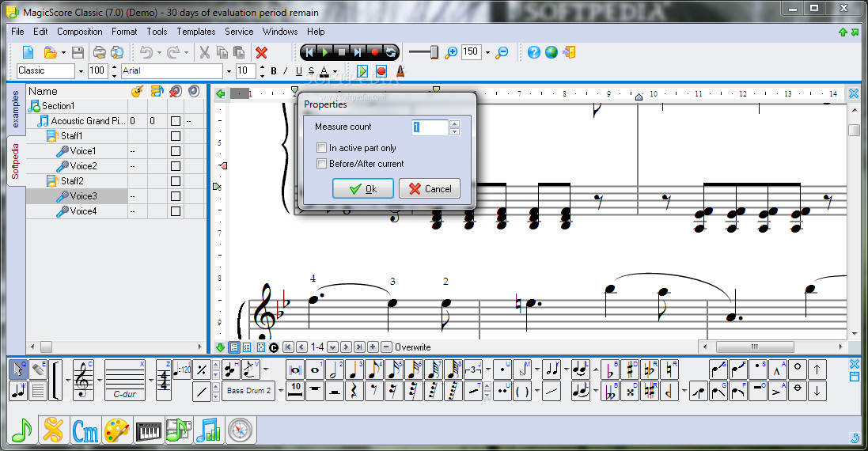Open the compass navigator tab
868x451 pixels.
[x=240, y=430]
